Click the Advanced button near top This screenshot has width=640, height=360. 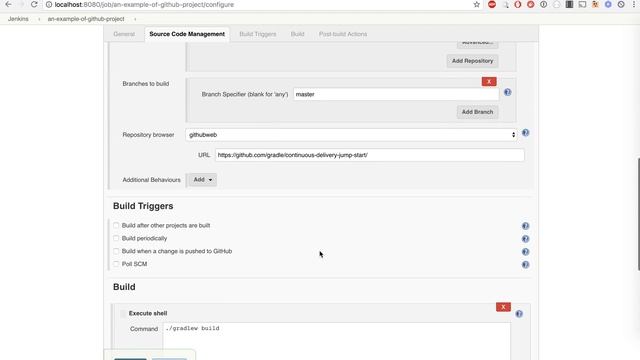(x=477, y=43)
